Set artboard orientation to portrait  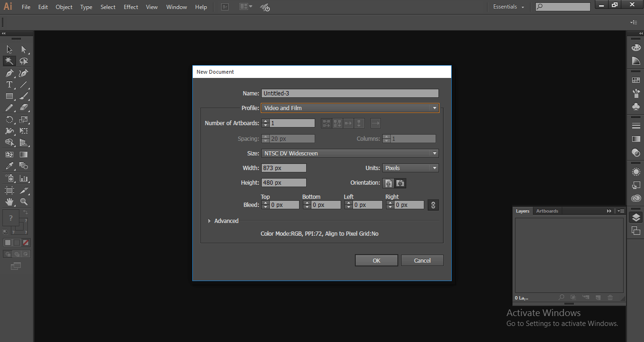click(388, 183)
